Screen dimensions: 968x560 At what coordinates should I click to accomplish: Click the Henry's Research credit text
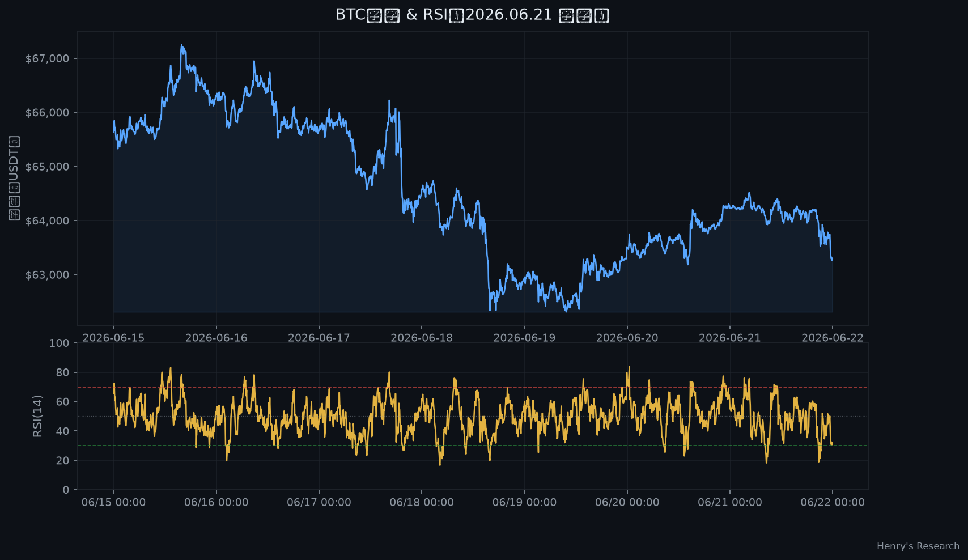coord(918,546)
